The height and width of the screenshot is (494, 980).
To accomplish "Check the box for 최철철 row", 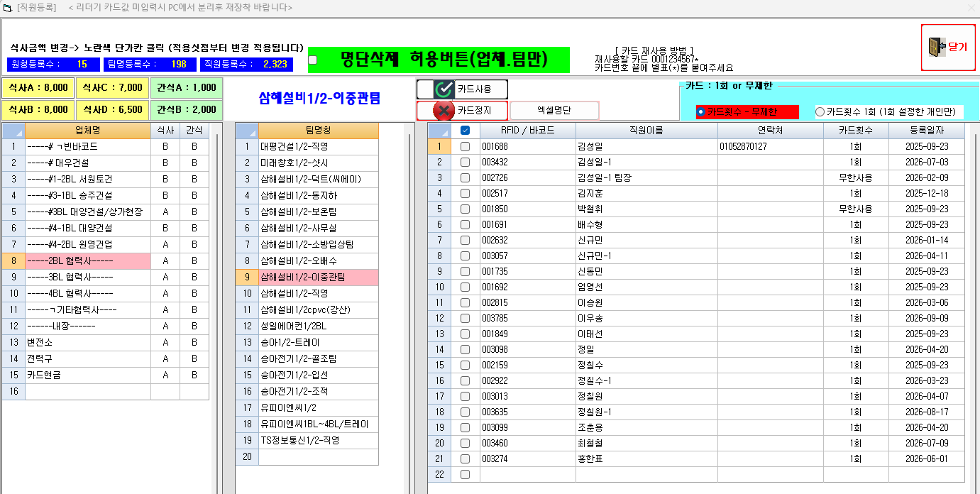I will coord(466,443).
